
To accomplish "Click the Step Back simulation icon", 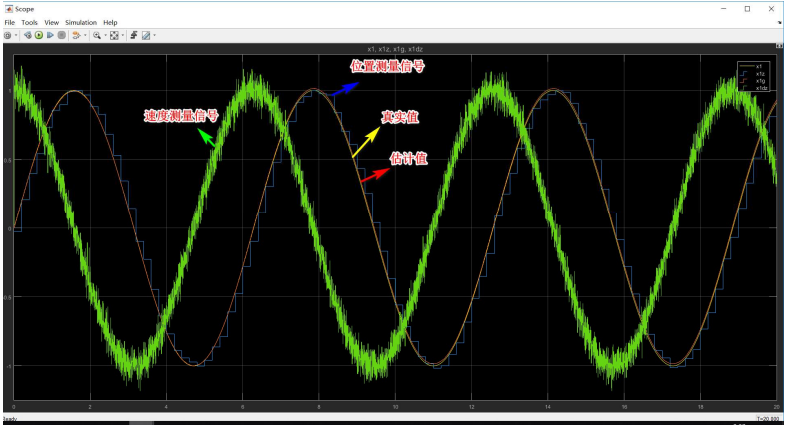I will (x=27, y=35).
